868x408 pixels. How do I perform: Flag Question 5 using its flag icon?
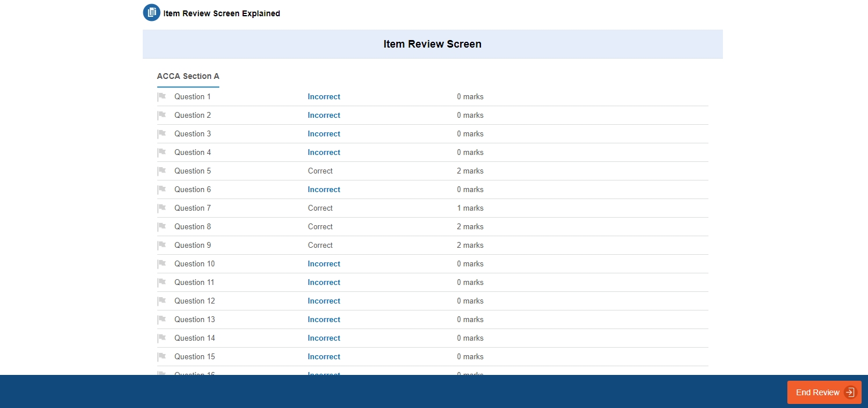(x=162, y=171)
